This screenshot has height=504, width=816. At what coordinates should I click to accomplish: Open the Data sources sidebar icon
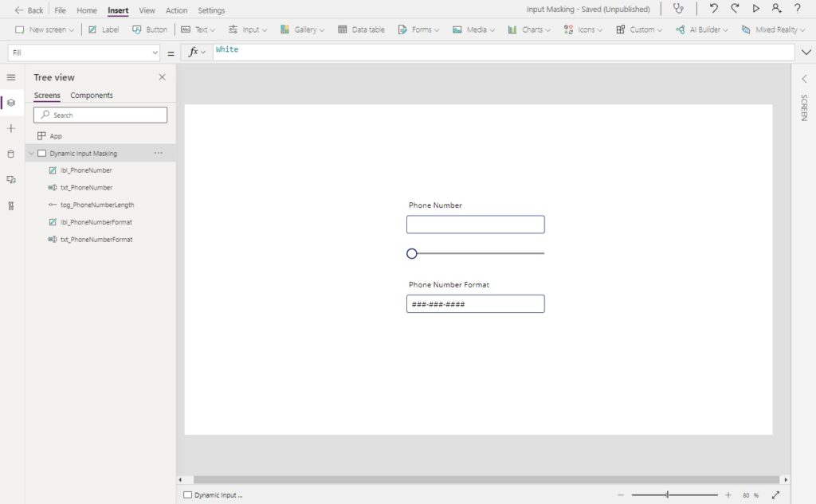[11, 154]
